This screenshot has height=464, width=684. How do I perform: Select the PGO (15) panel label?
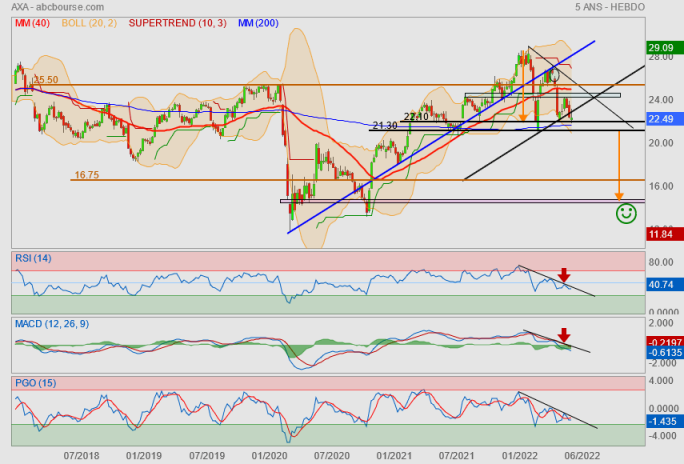click(x=36, y=383)
